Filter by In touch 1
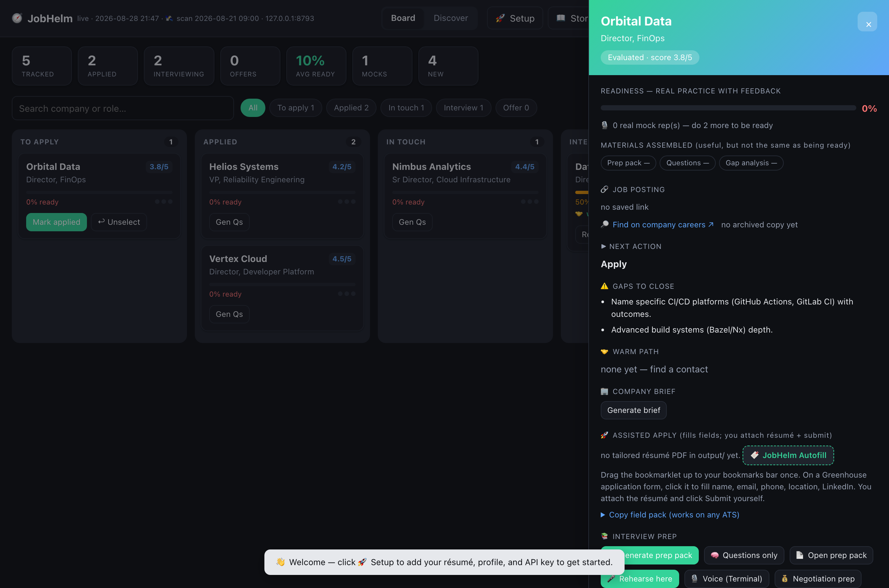 click(x=406, y=108)
